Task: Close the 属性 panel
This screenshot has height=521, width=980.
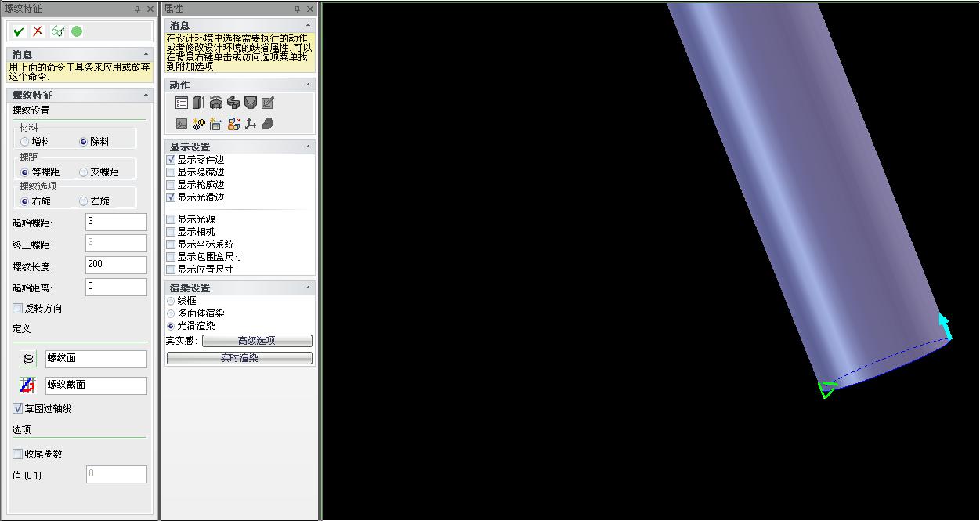Action: tap(310, 9)
